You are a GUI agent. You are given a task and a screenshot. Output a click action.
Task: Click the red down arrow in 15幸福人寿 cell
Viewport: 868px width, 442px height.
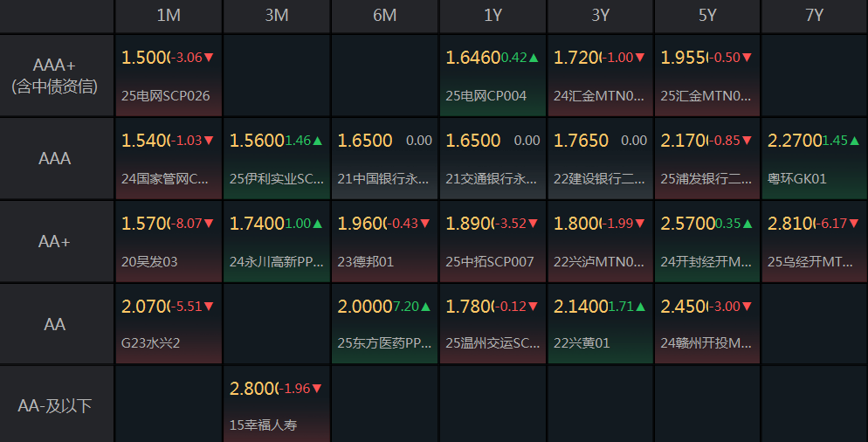tap(317, 389)
